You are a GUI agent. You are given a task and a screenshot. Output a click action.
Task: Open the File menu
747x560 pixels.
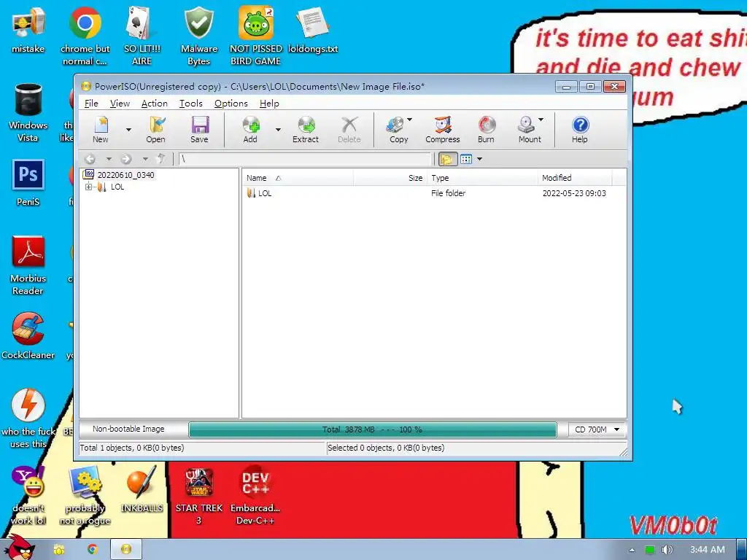tap(91, 104)
